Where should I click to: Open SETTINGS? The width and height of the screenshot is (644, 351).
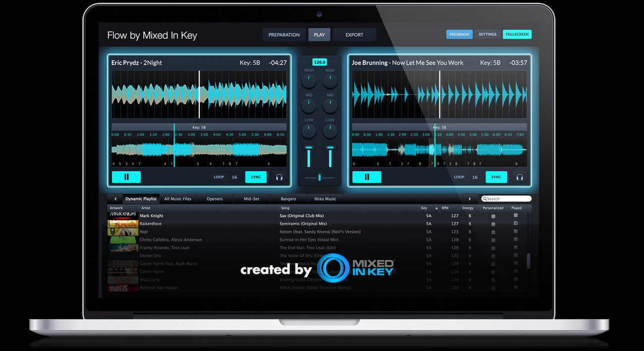coord(487,34)
